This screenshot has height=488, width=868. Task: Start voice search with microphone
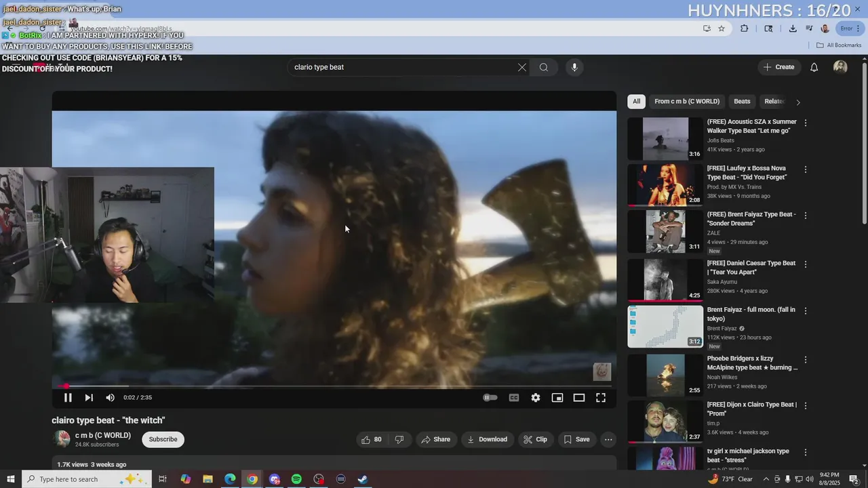(574, 67)
